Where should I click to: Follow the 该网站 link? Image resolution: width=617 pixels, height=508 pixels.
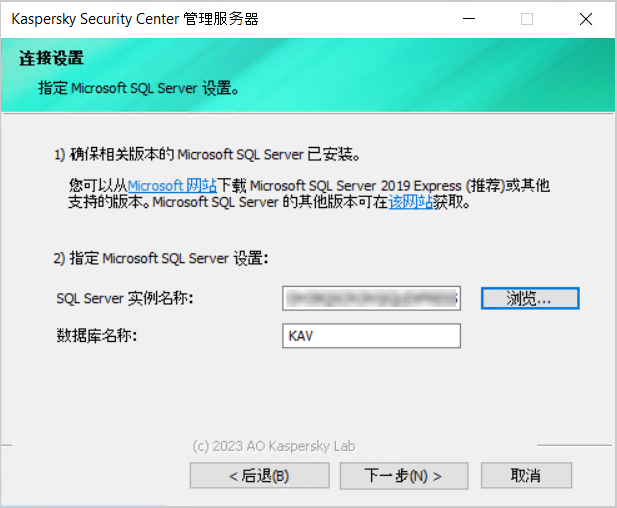(x=410, y=202)
